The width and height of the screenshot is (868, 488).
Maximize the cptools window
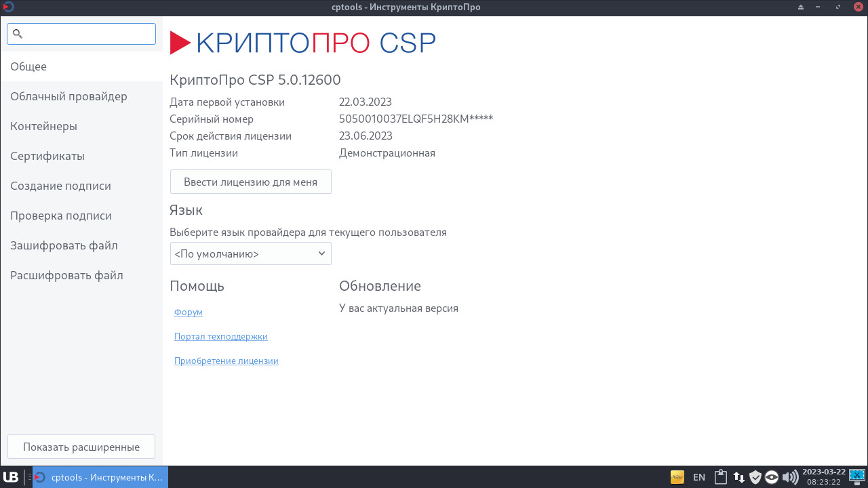click(x=839, y=7)
